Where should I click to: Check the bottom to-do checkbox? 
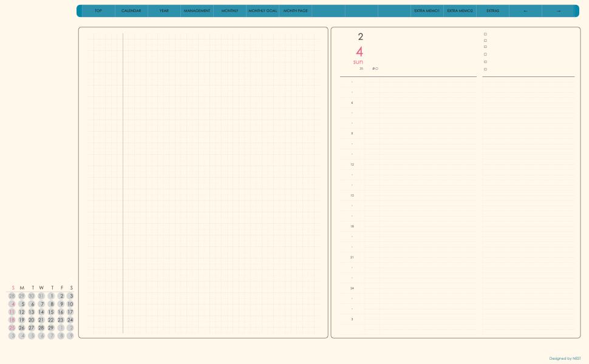[485, 69]
